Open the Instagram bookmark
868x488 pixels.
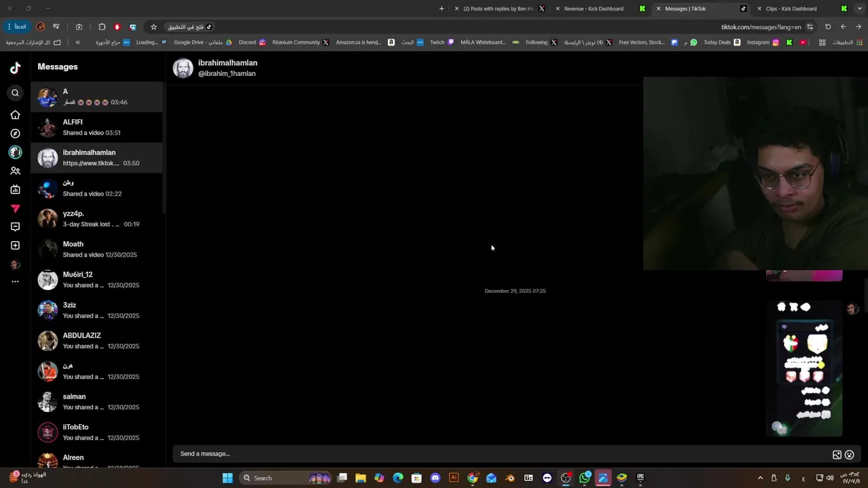click(x=763, y=42)
